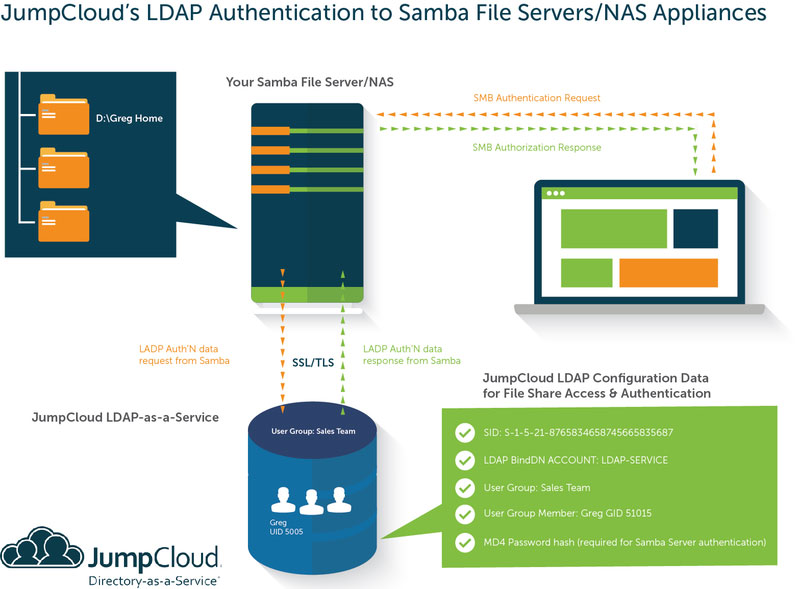Screen dimensions: 800x589
Task: Click the User Group: Sales Team checkmark
Action: (x=464, y=488)
